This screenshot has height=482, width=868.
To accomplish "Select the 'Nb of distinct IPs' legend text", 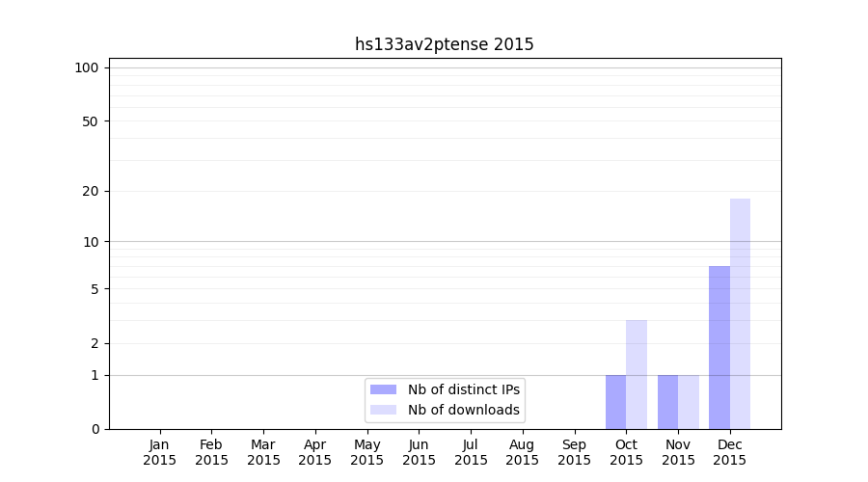I will pyautogui.click(x=464, y=389).
